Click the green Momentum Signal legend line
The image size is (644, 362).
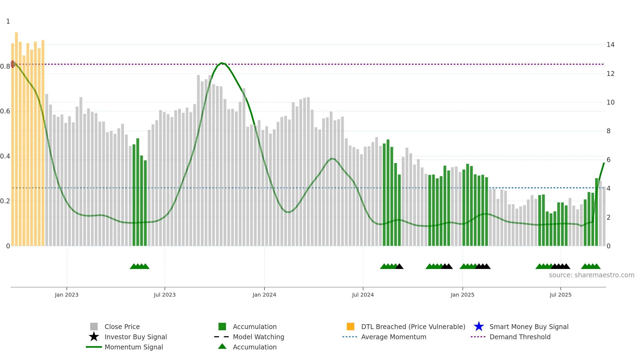94,347
